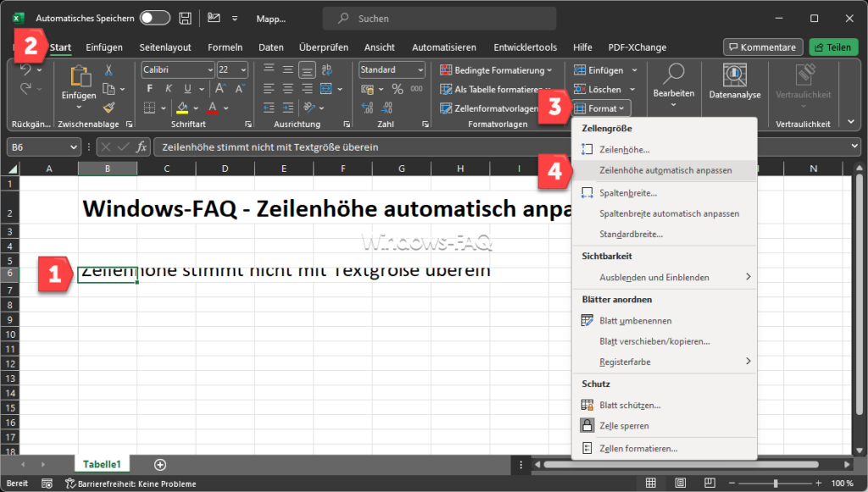Click Blatt umbenennen menu entry
This screenshot has width=868, height=492.
(x=665, y=321)
